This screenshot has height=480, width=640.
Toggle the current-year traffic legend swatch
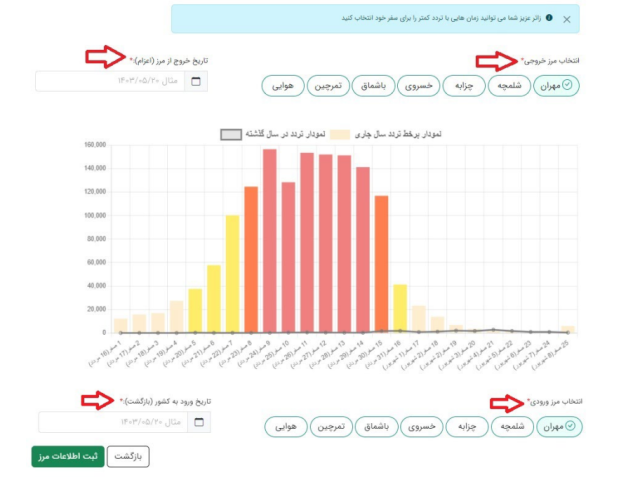[x=341, y=134]
